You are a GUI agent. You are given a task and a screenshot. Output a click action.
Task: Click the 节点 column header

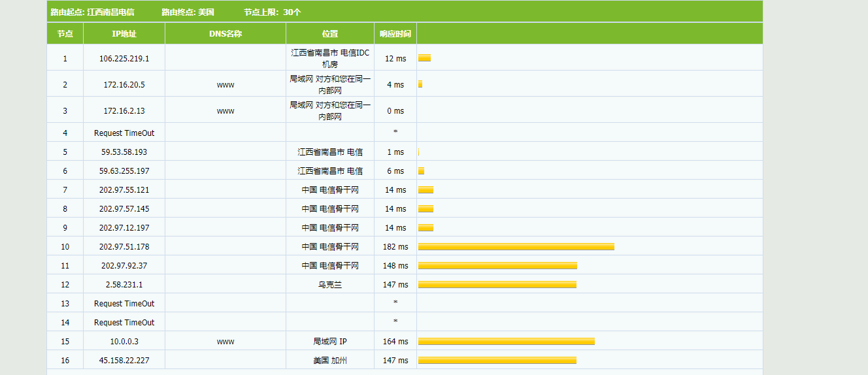65,34
